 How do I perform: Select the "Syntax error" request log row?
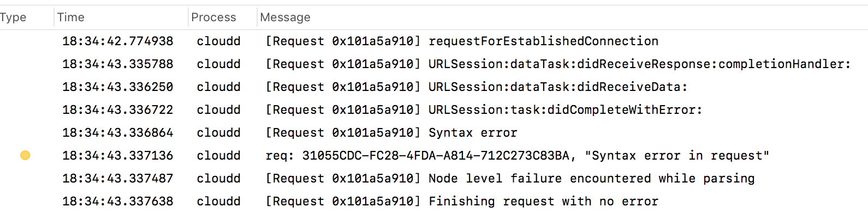pos(434,132)
